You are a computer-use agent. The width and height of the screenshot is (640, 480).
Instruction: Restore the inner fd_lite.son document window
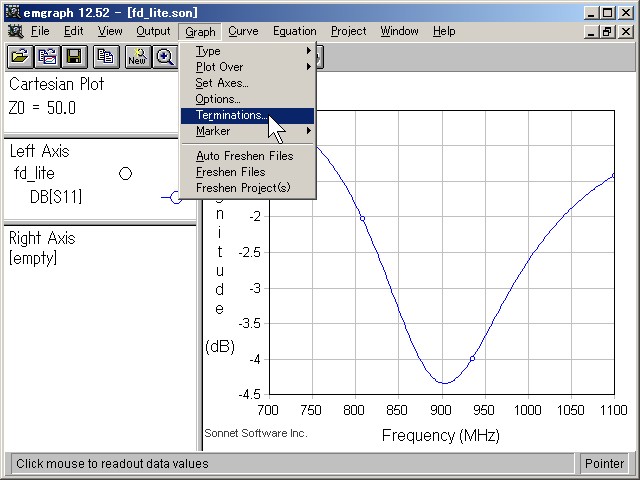point(607,31)
